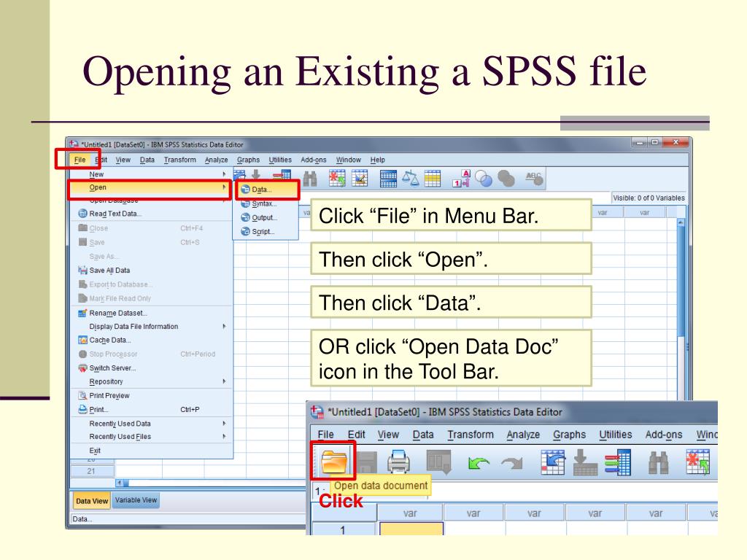Click grayed Stop Processor entry in File menu
This screenshot has width=747, height=560.
[152, 354]
